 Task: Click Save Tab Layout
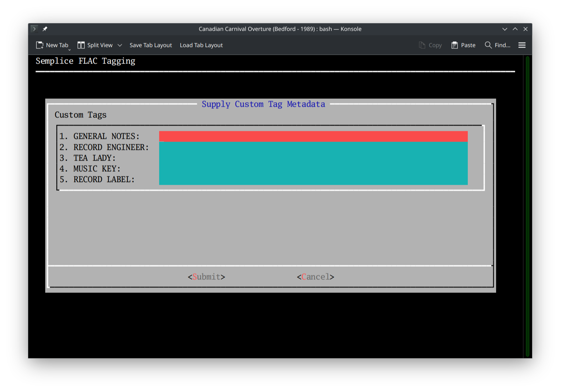coord(151,45)
